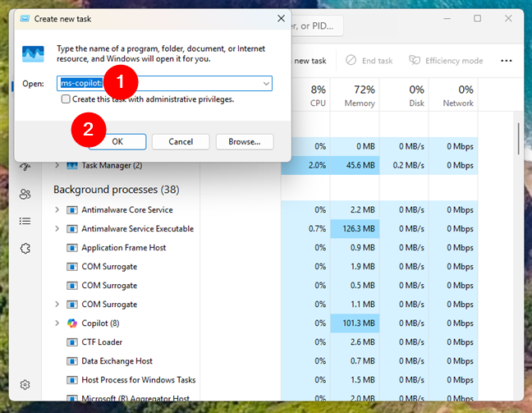Click the Copilot colorful app icon
Screen dimensions: 532x413
pyautogui.click(x=72, y=323)
